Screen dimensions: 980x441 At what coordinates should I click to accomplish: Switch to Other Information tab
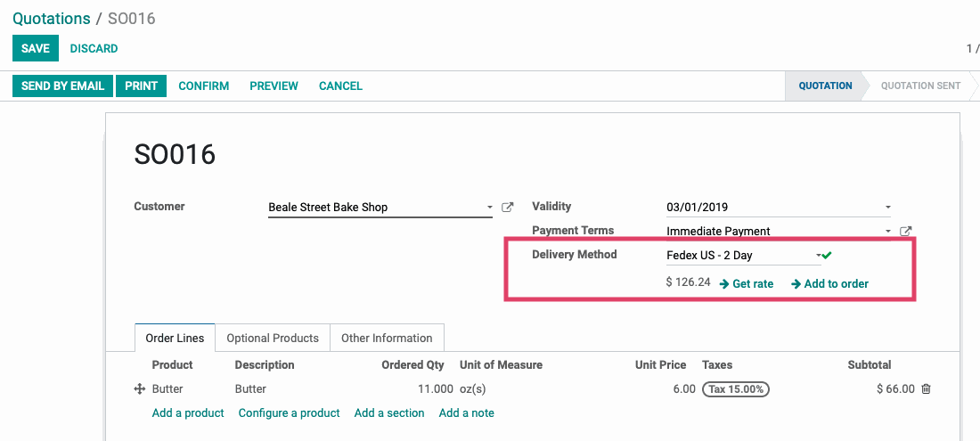coord(387,338)
